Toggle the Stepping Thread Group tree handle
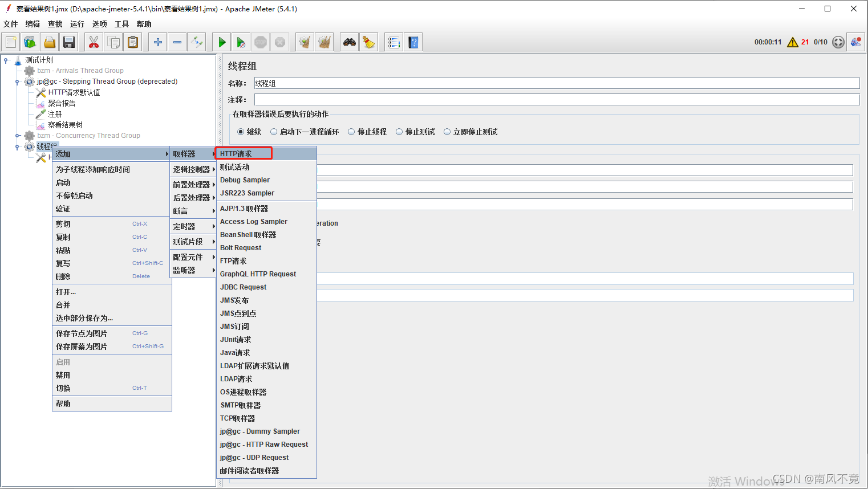Viewport: 868px width, 489px height. [x=18, y=81]
